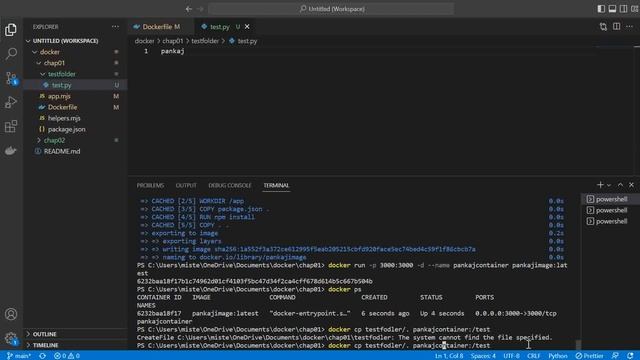Open Explorer more actions ellipsis

tap(116, 27)
